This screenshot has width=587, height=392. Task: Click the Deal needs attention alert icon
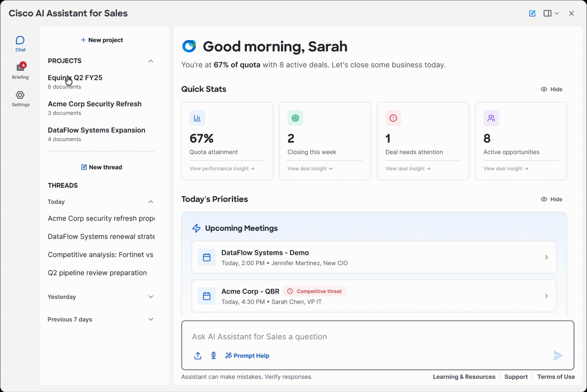tap(393, 118)
